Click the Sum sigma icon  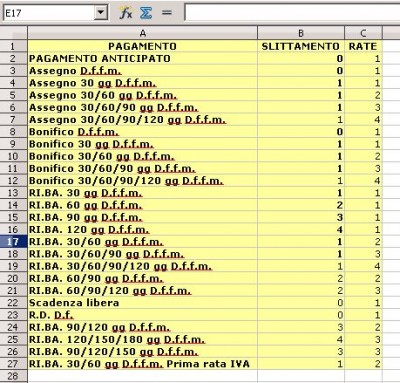(x=146, y=13)
